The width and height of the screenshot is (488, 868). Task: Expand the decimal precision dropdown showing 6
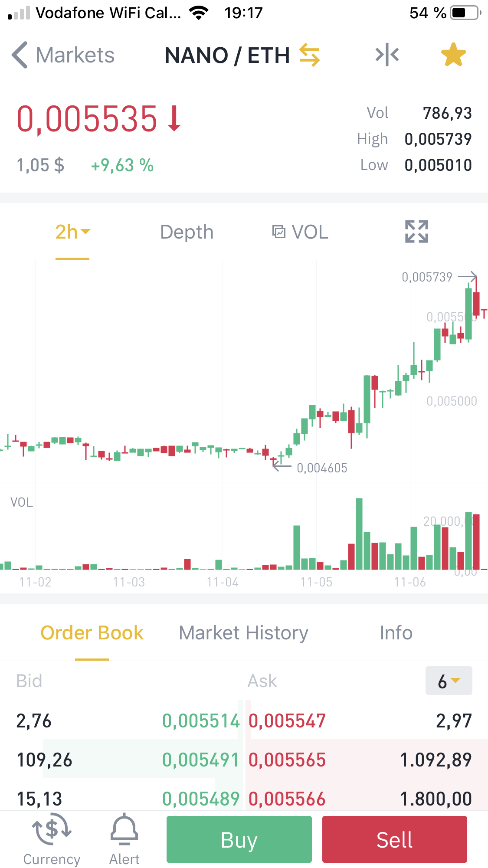[449, 681]
